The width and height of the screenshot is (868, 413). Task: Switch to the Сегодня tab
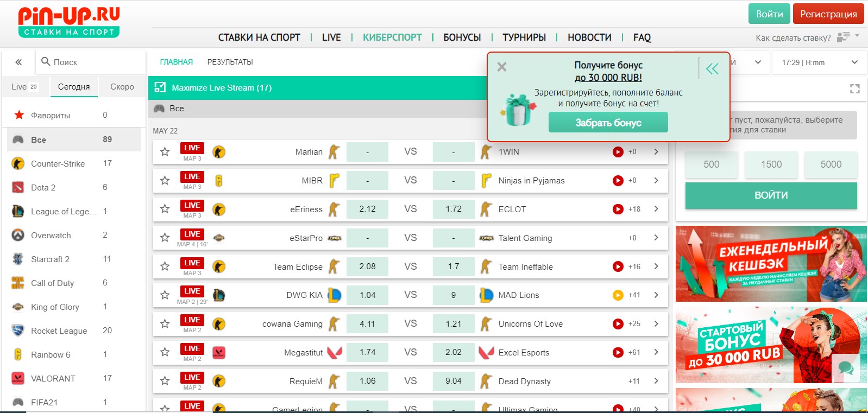[x=74, y=87]
